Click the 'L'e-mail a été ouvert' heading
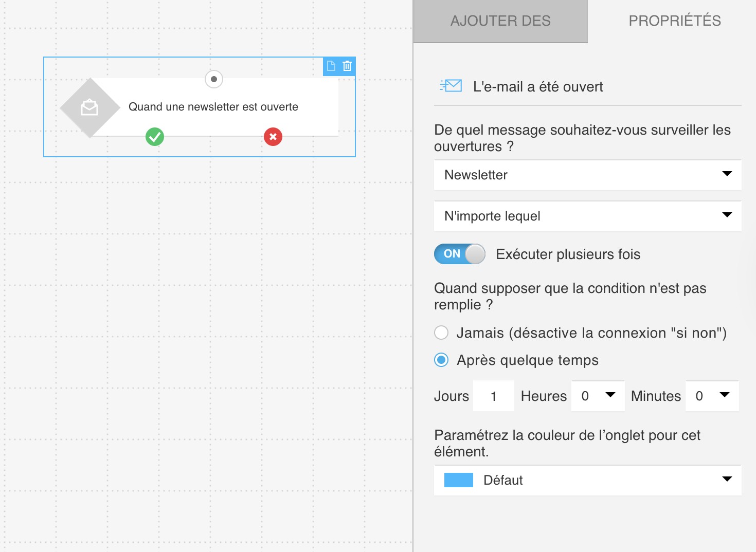This screenshot has height=552, width=756. [x=538, y=86]
